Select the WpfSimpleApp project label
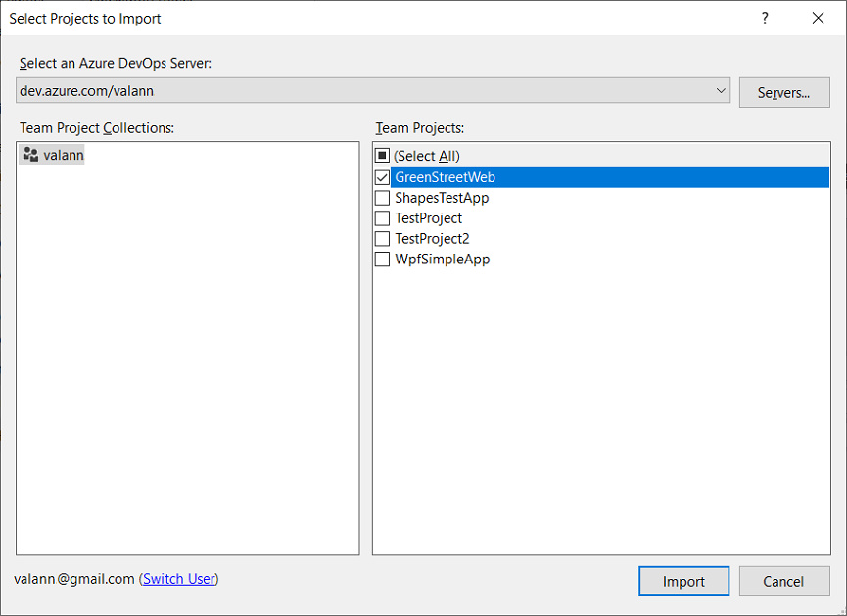The image size is (847, 616). (x=443, y=260)
